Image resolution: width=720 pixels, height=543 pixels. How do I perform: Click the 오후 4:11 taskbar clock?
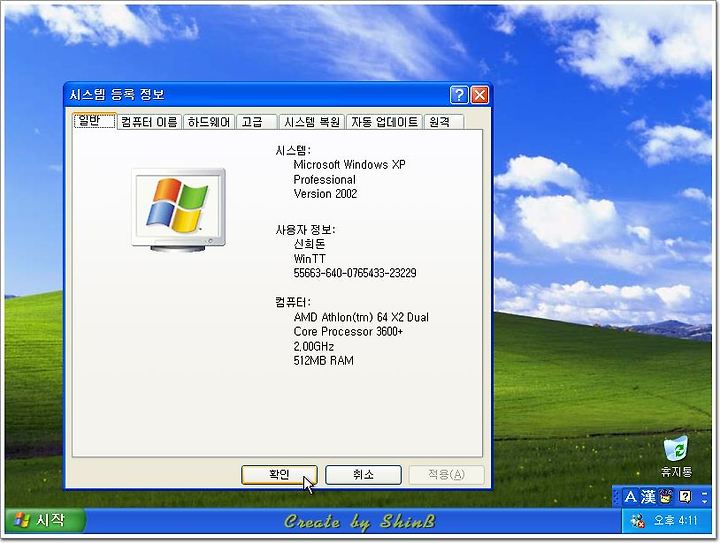(675, 521)
